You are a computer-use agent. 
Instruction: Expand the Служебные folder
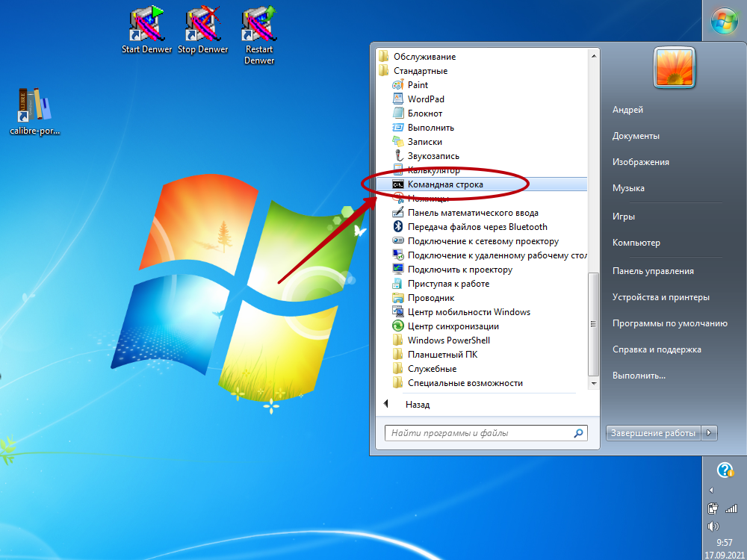(x=432, y=369)
